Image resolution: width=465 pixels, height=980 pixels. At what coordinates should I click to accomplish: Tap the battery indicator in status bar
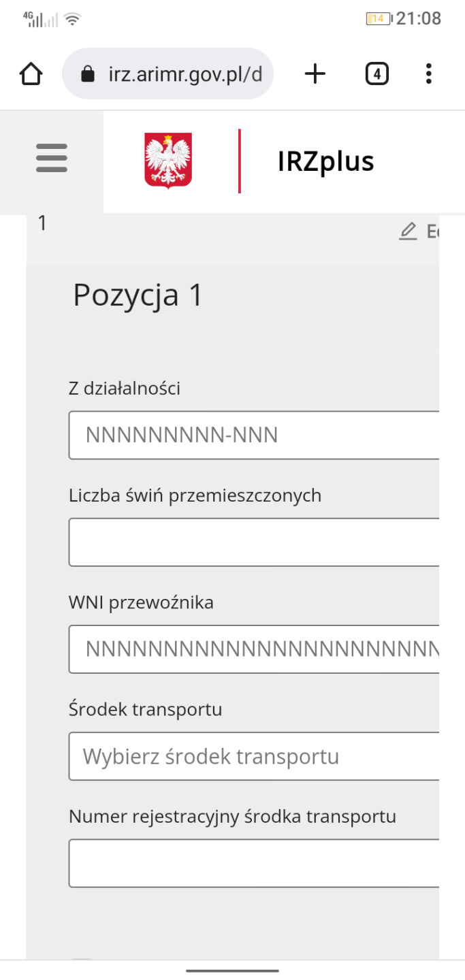378,18
